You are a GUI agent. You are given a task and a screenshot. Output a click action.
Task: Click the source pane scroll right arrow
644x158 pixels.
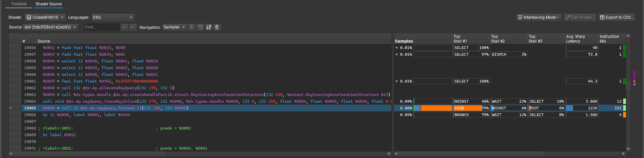pyautogui.click(x=389, y=154)
